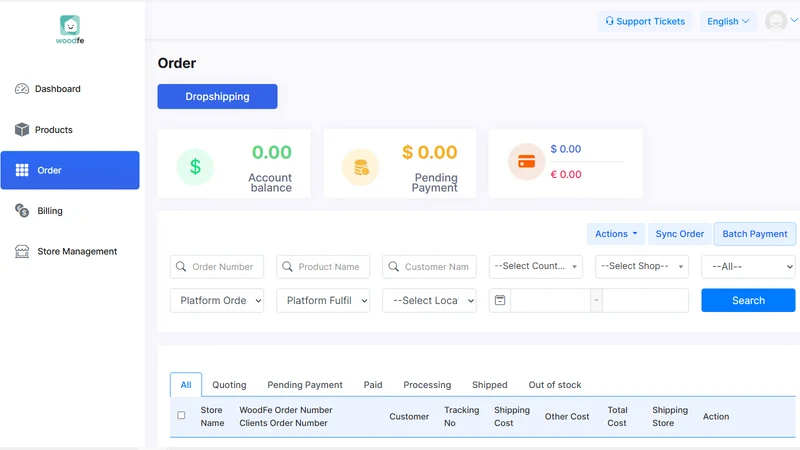
Task: Focus the Customer Name input field
Action: [x=430, y=266]
